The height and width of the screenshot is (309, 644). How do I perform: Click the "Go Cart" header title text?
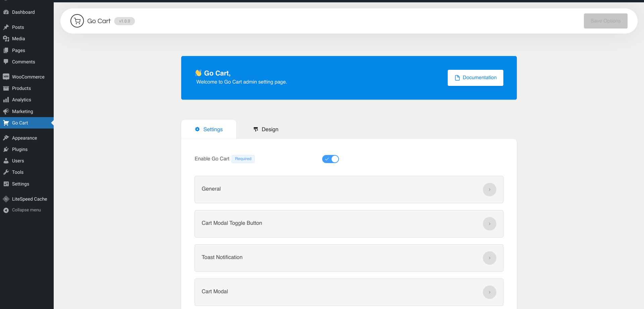coord(99,21)
